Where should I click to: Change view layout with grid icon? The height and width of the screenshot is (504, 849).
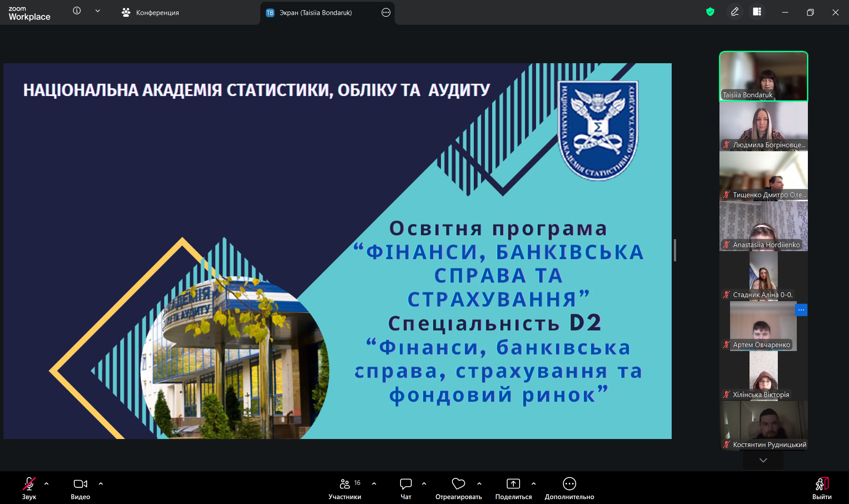[757, 12]
